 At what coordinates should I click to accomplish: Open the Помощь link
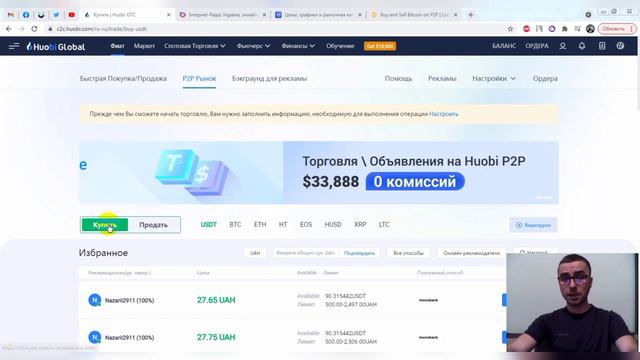pos(398,78)
